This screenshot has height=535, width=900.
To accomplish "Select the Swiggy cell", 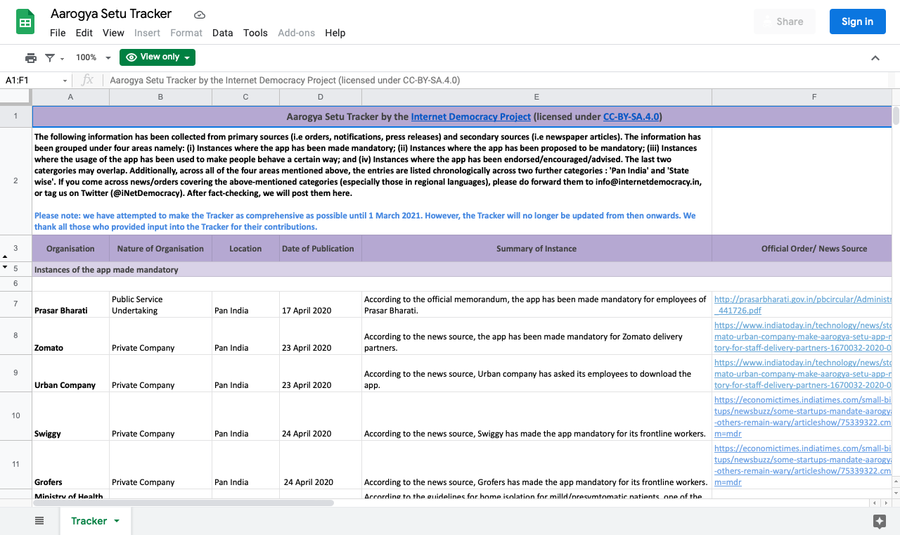I will pyautogui.click(x=71, y=416).
